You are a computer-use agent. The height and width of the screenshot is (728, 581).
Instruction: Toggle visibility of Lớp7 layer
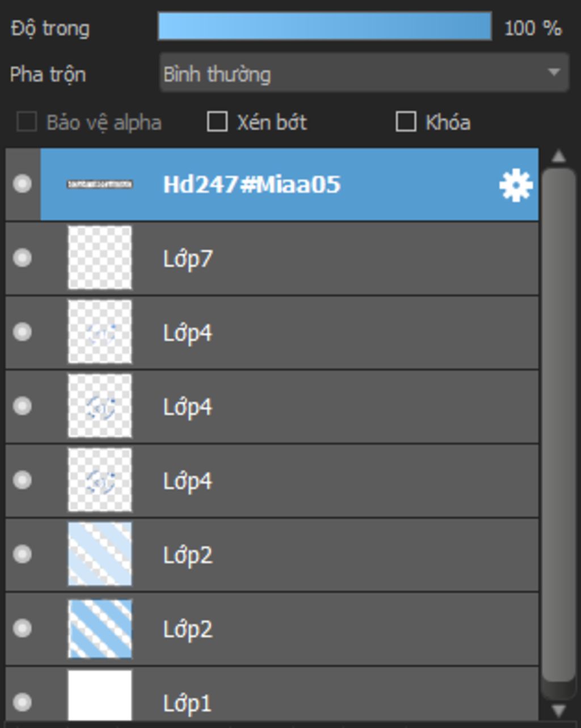tap(23, 258)
